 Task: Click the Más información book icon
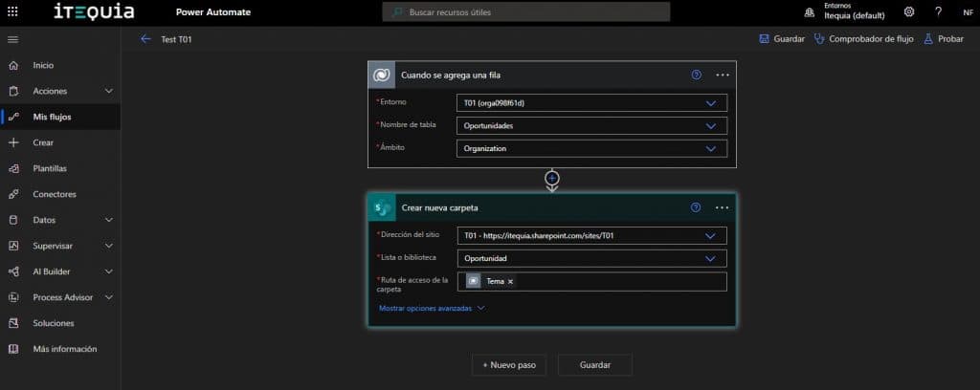pyautogui.click(x=13, y=349)
